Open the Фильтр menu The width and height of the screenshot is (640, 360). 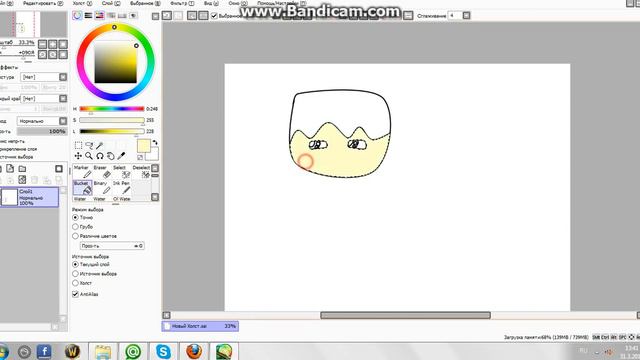[x=182, y=3]
